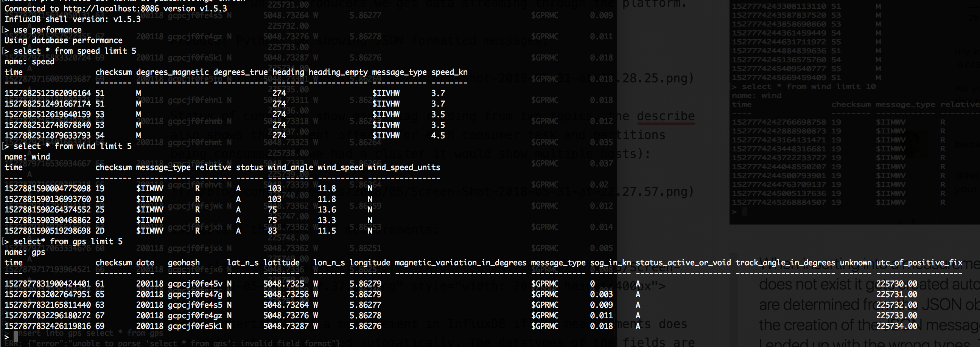980x347 pixels.
Task: Click speed timestamp 1527882512362096164
Action: (x=48, y=93)
